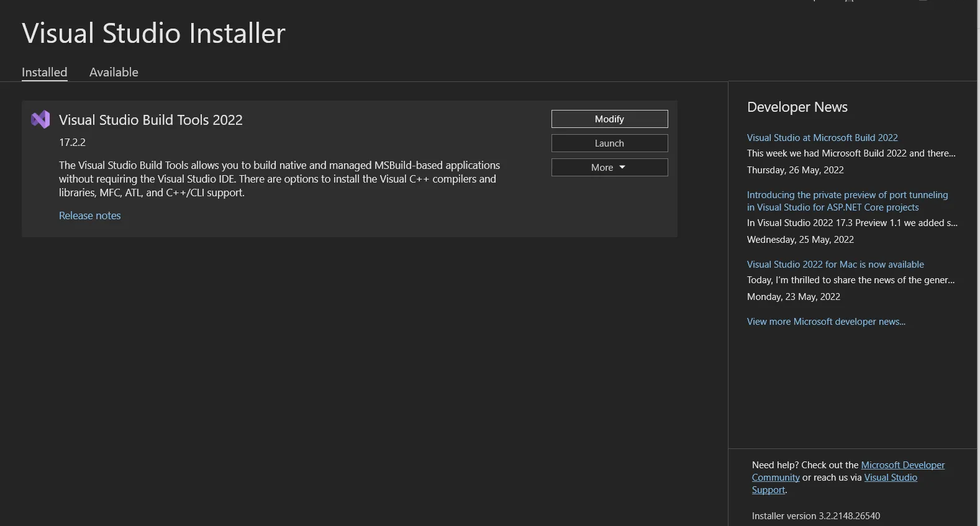Click the date 'Monday, 23 May, 2022'

point(793,297)
